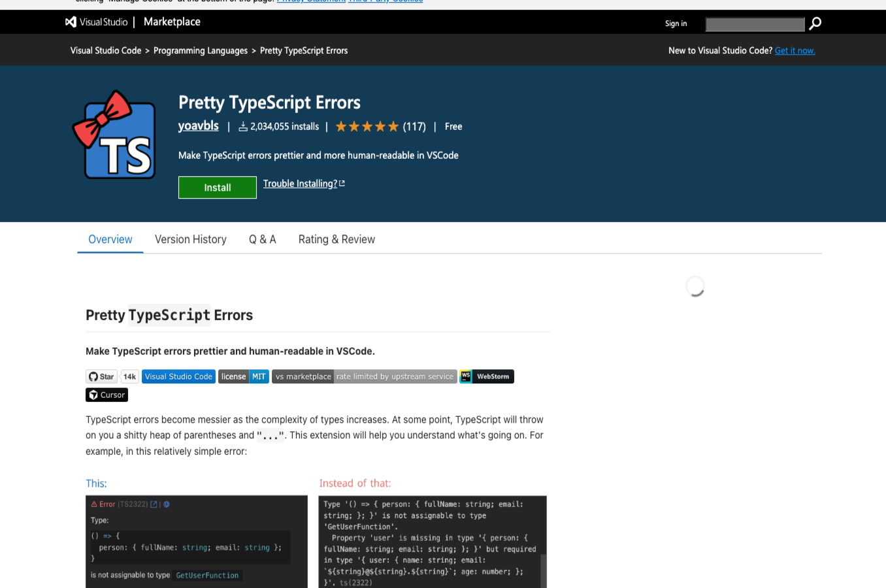Click the Visual Studio logo in the header
This screenshot has width=886, height=588.
point(71,22)
